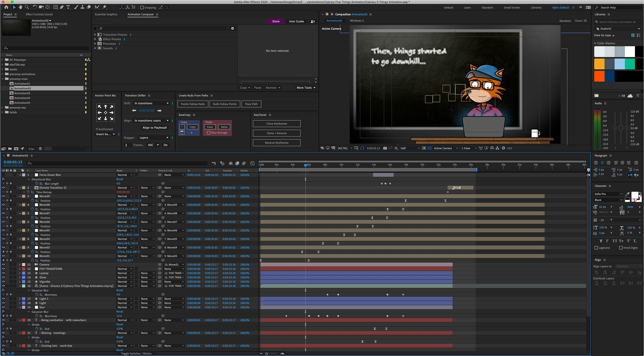Select the Pen tool
The width and height of the screenshot is (644, 356).
(62, 7)
